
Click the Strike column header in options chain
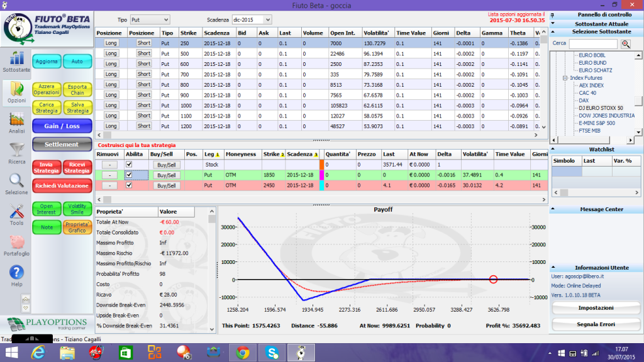pyautogui.click(x=189, y=33)
